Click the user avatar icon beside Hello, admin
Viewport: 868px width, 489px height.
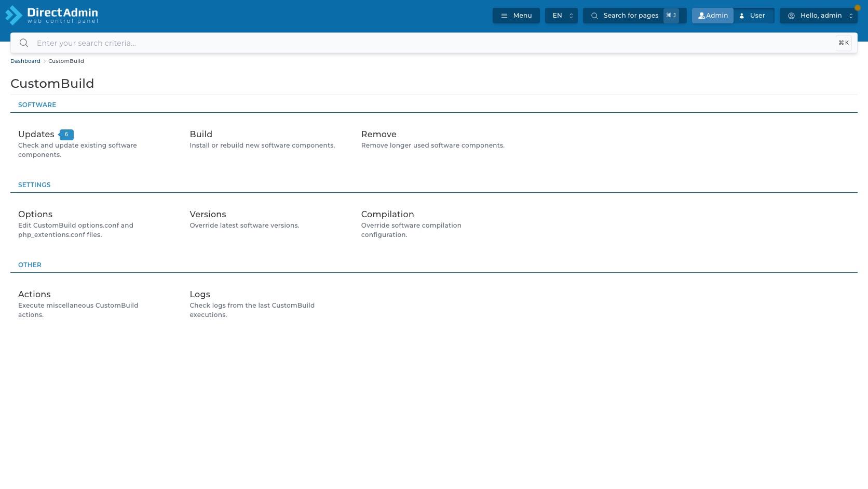pos(791,16)
